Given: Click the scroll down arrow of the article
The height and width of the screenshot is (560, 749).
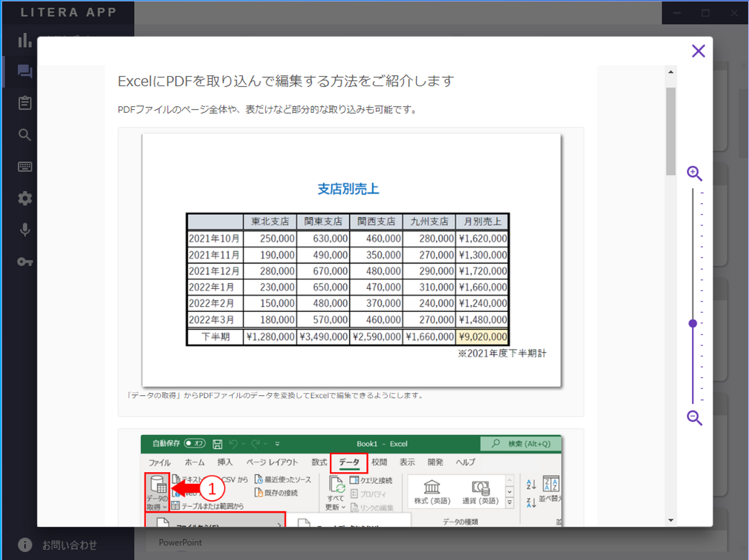Looking at the screenshot, I should 671,520.
